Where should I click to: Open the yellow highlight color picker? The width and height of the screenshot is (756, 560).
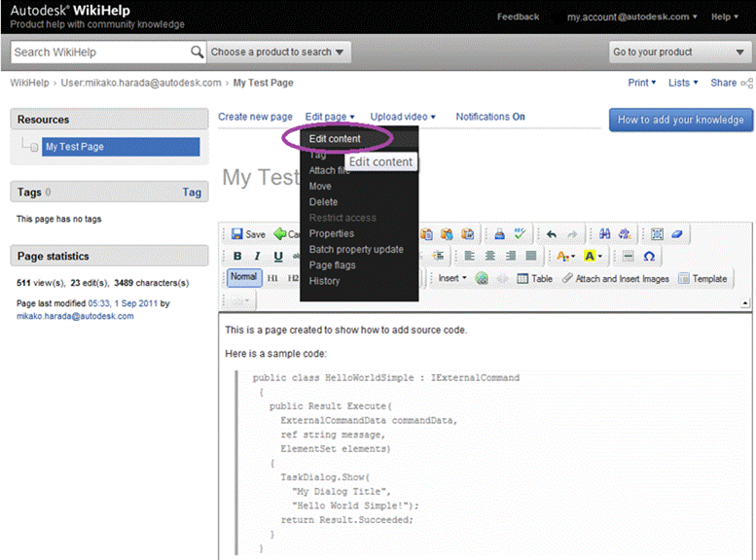593,256
